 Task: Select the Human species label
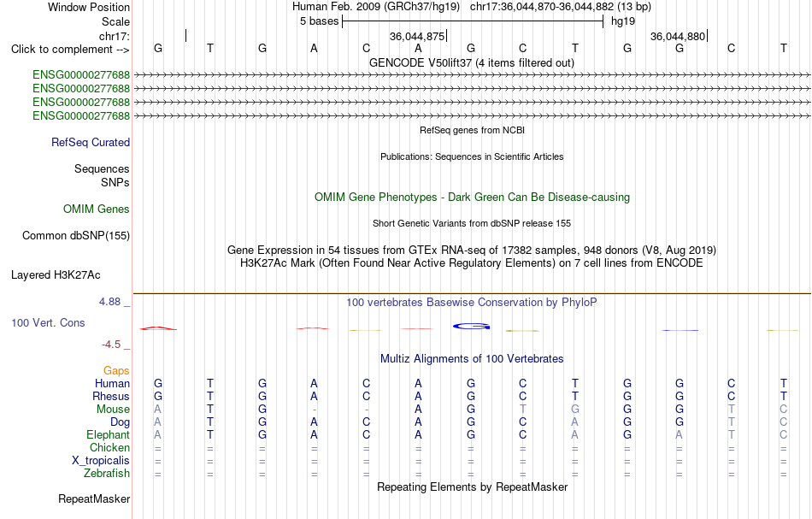[x=112, y=383]
